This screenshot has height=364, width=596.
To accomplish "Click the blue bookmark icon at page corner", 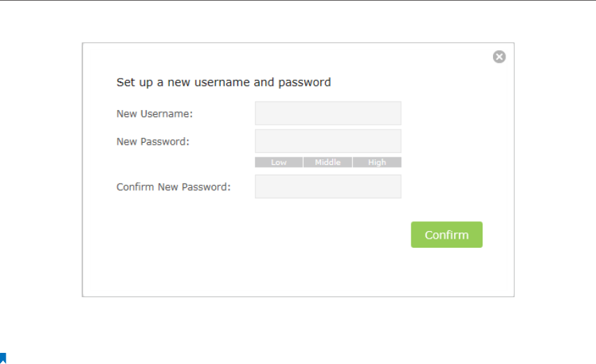I will (x=3, y=358).
